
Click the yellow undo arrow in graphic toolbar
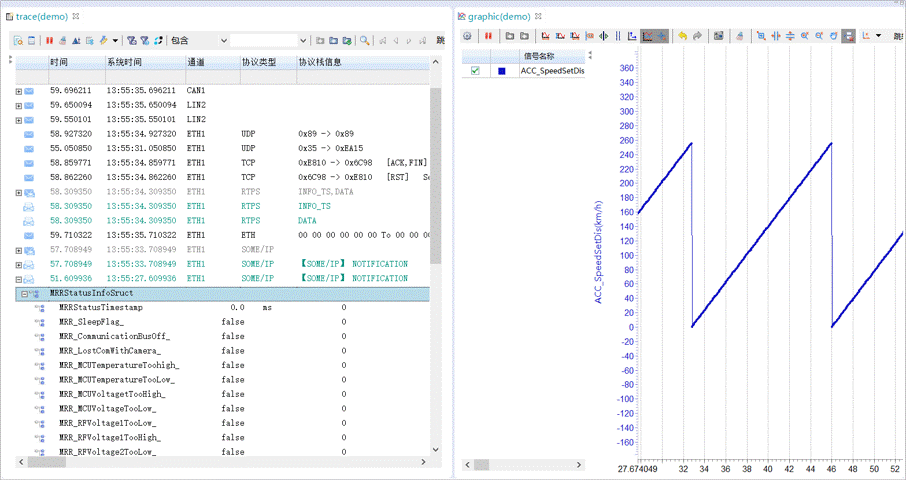(x=682, y=36)
